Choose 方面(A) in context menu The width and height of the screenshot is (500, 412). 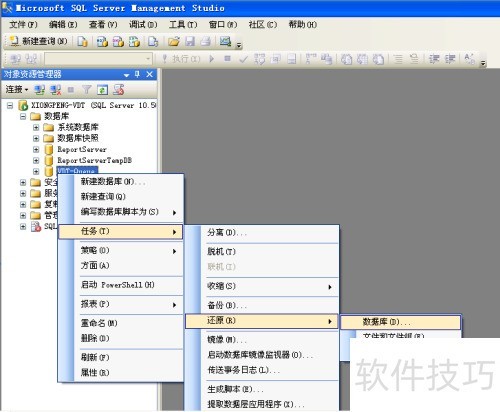click(x=121, y=266)
